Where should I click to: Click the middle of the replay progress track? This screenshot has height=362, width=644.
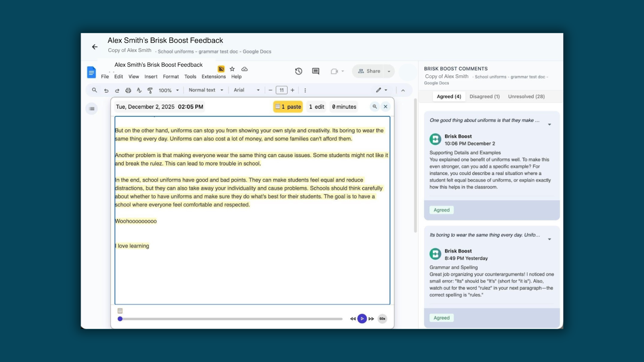click(x=231, y=319)
